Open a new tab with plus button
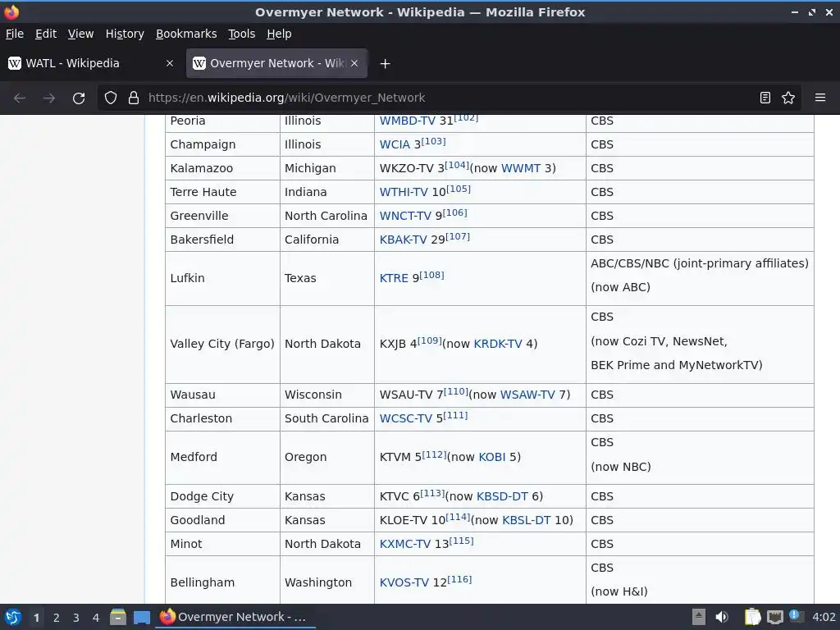The image size is (840, 630). 385,64
